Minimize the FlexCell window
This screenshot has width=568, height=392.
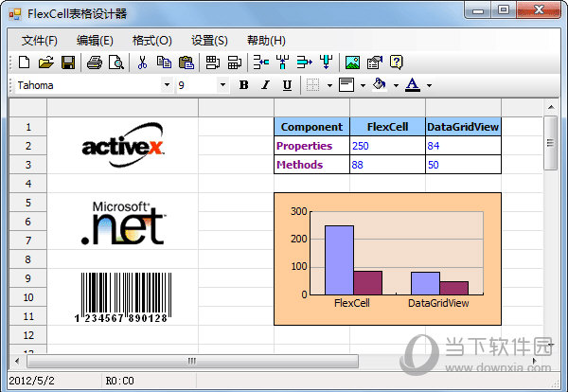pos(478,10)
